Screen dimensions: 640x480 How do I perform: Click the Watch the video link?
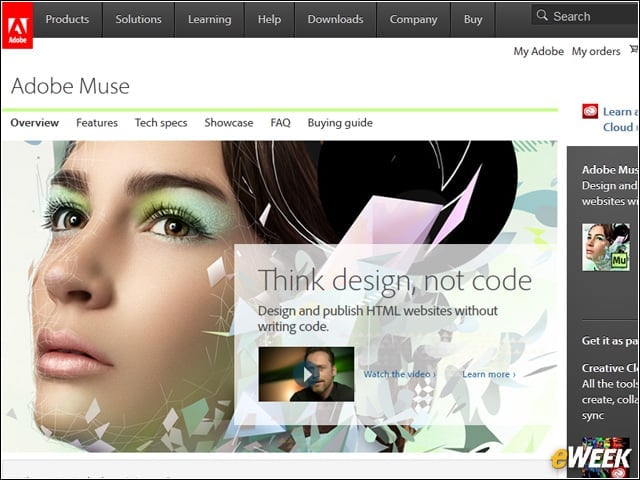(x=400, y=374)
